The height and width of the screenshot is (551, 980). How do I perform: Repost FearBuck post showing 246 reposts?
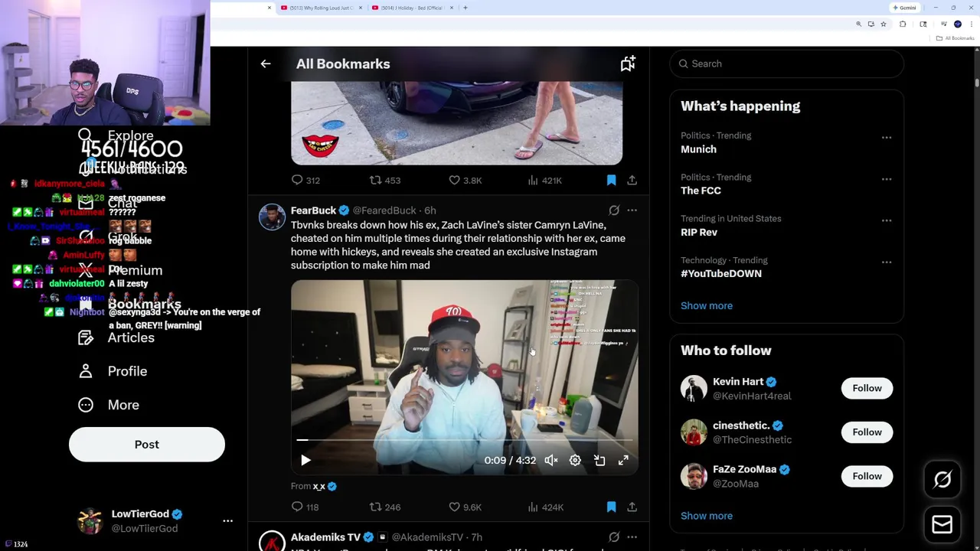tap(375, 507)
